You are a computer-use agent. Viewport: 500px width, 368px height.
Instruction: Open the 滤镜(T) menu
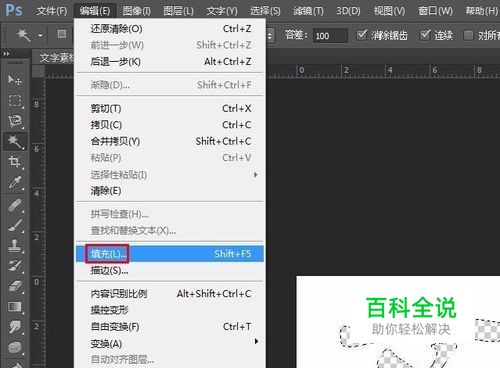[308, 11]
